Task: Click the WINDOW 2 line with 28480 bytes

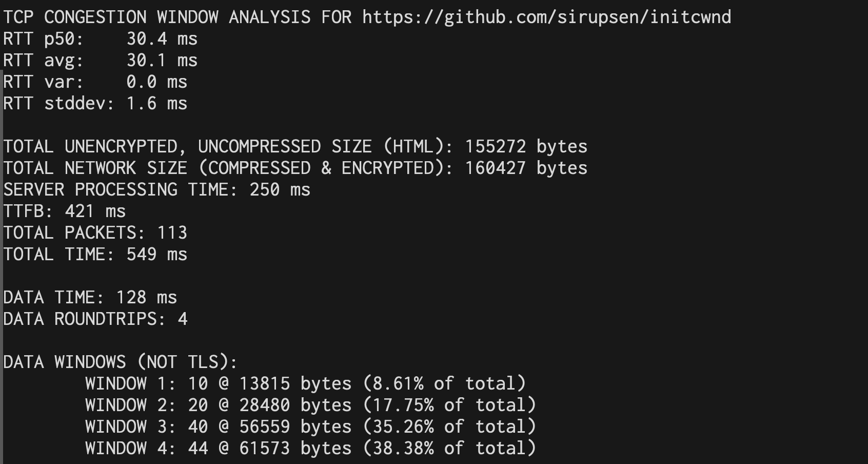Action: (310, 405)
